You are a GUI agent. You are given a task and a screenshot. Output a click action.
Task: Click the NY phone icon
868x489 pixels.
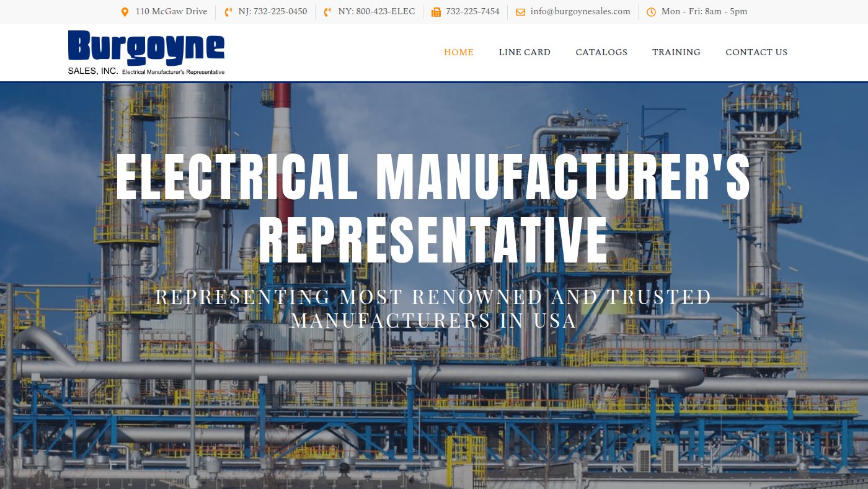[328, 12]
